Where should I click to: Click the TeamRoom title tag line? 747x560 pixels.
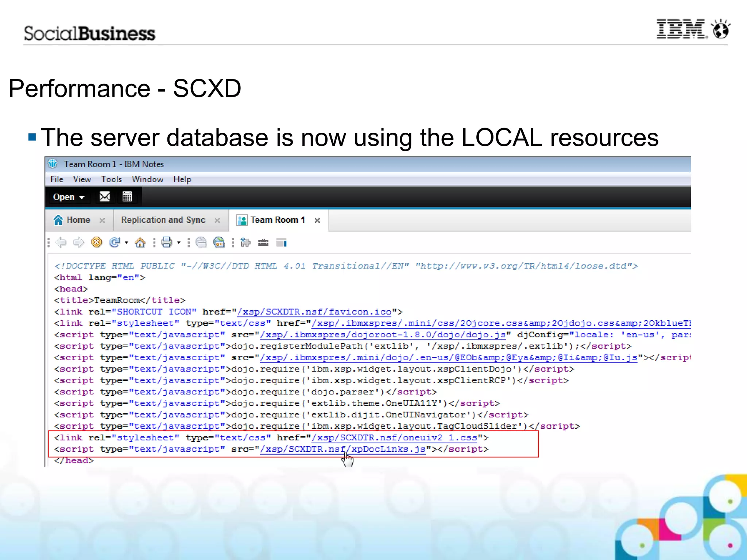click(x=120, y=300)
